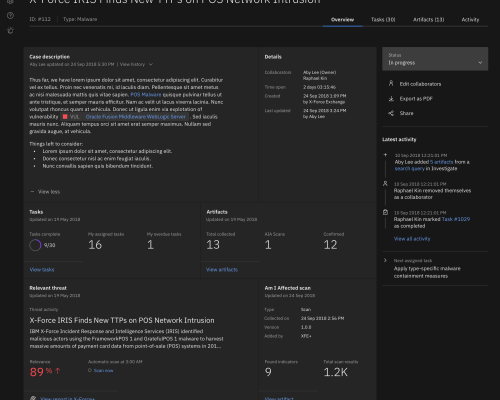Open the Tasks (30) tab
This screenshot has height=400, width=500.
coord(383,20)
